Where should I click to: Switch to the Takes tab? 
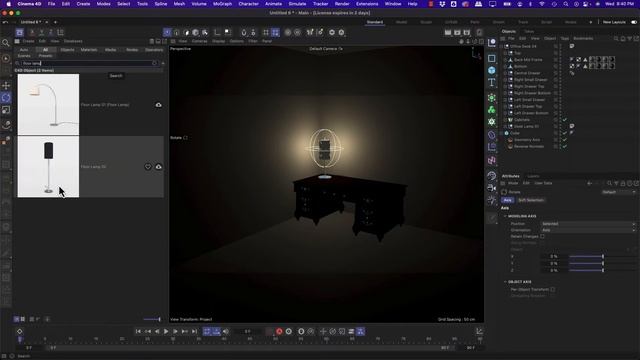pyautogui.click(x=529, y=31)
